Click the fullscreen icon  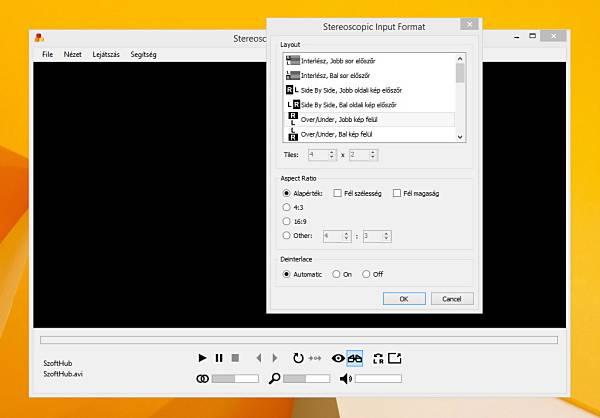point(395,358)
